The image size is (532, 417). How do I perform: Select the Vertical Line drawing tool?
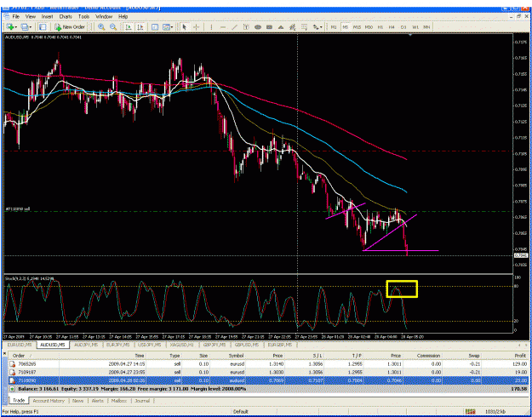click(211, 26)
